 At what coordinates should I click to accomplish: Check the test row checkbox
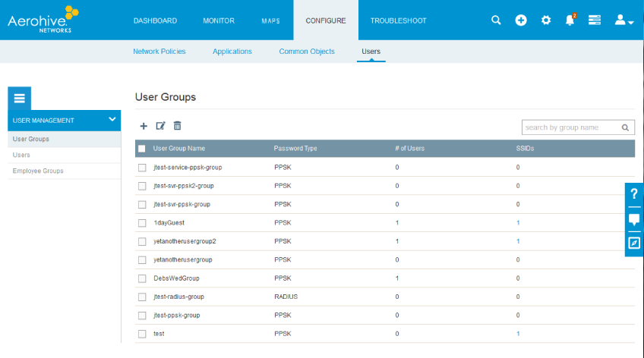(x=142, y=334)
